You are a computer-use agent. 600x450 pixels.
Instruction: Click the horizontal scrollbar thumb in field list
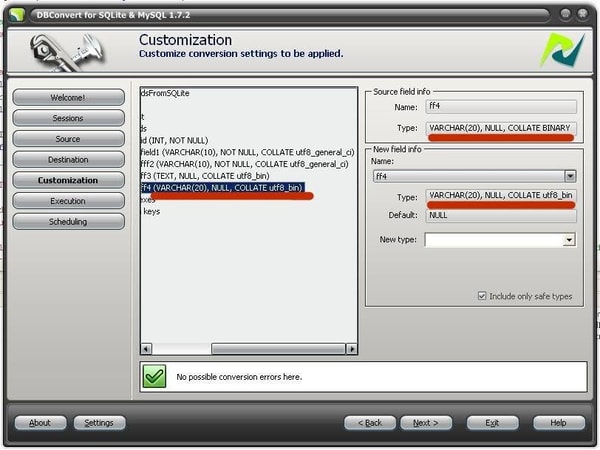(278, 349)
